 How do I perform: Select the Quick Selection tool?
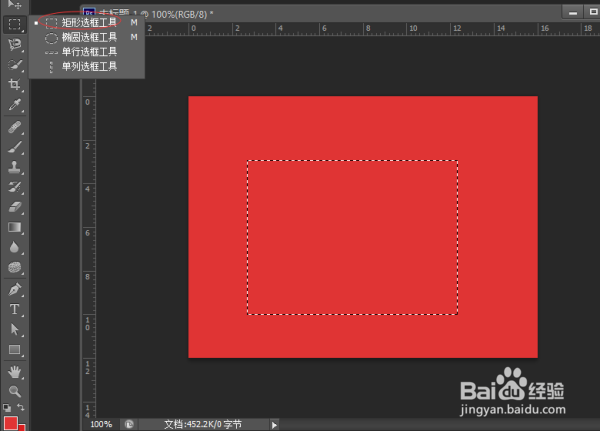(15, 64)
